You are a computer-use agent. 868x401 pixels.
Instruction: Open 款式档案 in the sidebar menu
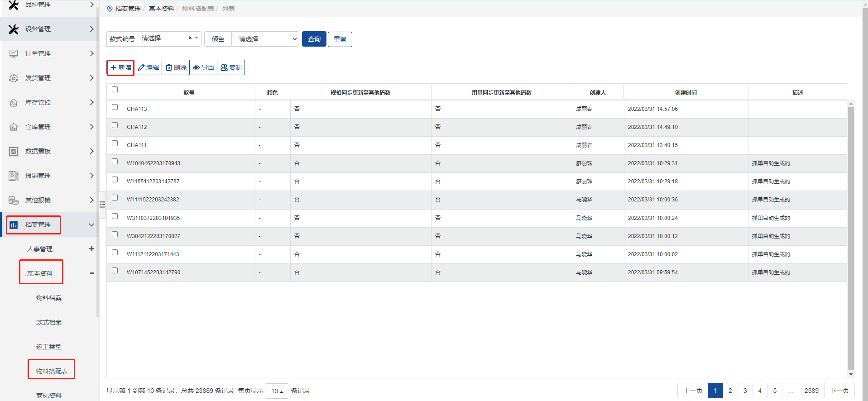tap(49, 322)
